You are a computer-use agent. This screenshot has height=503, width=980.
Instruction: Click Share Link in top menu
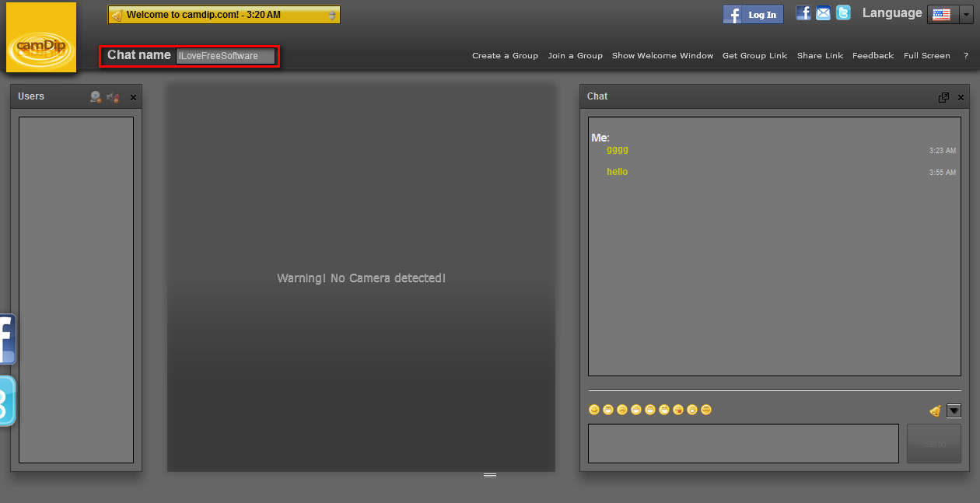tap(820, 56)
